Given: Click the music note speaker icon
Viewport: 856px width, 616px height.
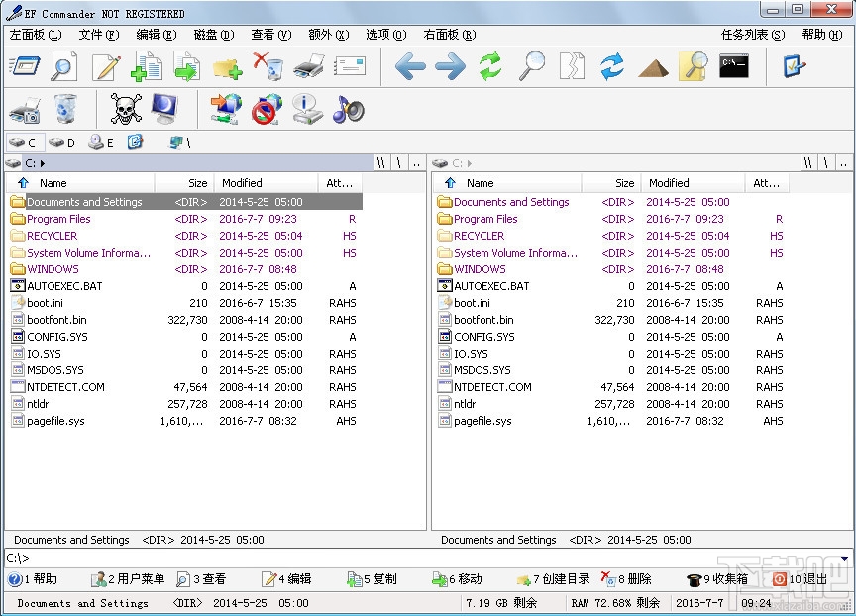Looking at the screenshot, I should click(348, 109).
